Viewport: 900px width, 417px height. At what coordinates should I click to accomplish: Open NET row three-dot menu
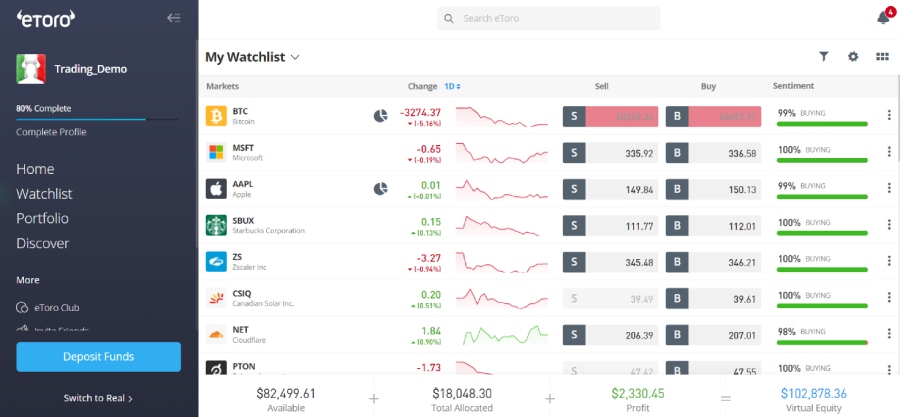(888, 334)
